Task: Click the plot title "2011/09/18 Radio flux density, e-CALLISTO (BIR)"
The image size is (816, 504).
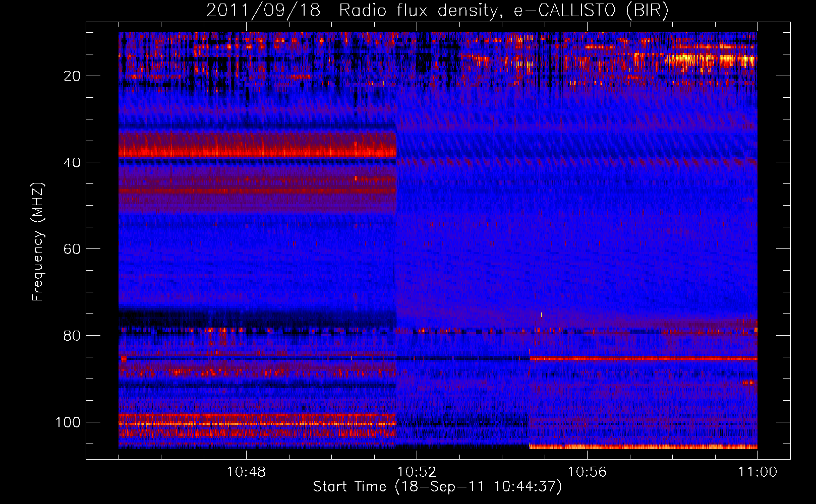Action: pyautogui.click(x=437, y=11)
